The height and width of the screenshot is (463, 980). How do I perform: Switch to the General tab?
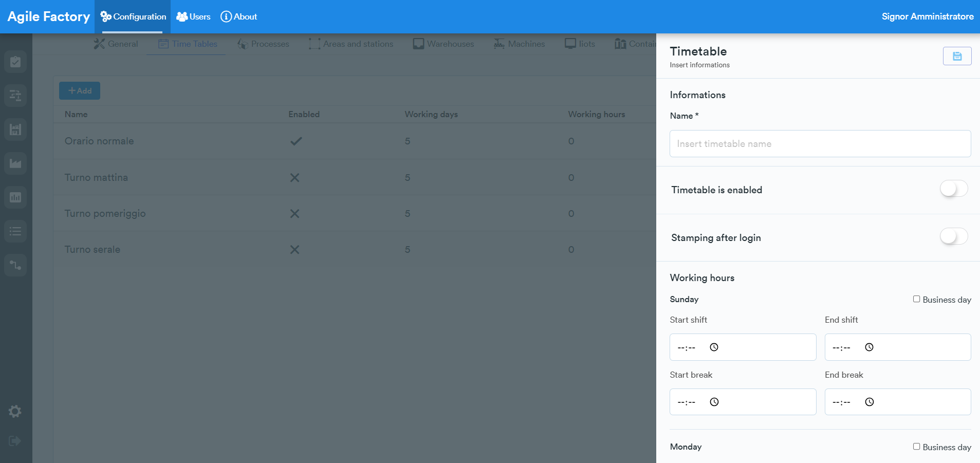coord(116,44)
